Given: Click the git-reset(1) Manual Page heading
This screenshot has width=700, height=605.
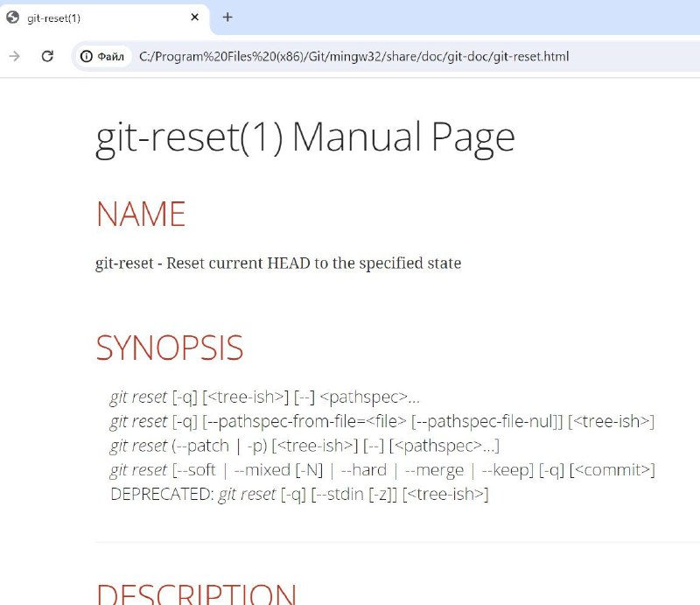Looking at the screenshot, I should click(x=304, y=137).
